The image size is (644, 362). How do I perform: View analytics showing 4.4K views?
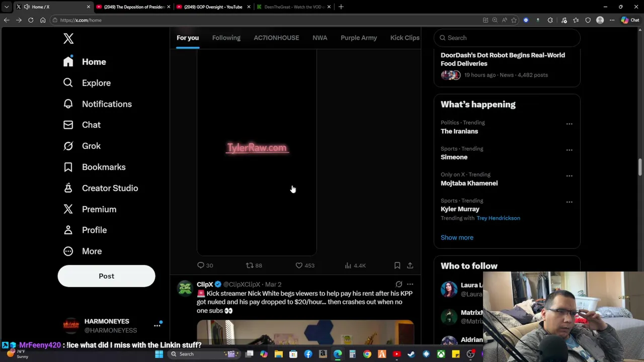pos(355,265)
